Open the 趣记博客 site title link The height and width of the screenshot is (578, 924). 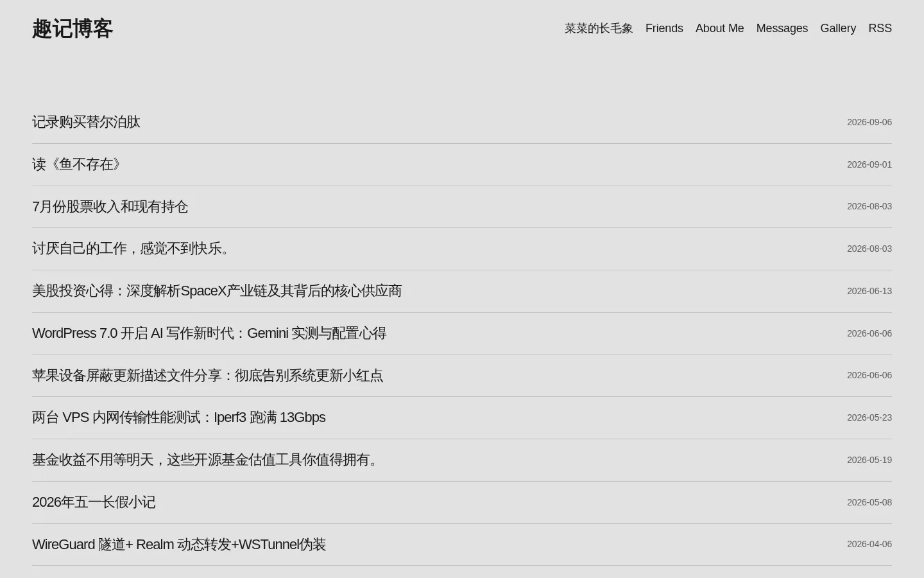[73, 29]
